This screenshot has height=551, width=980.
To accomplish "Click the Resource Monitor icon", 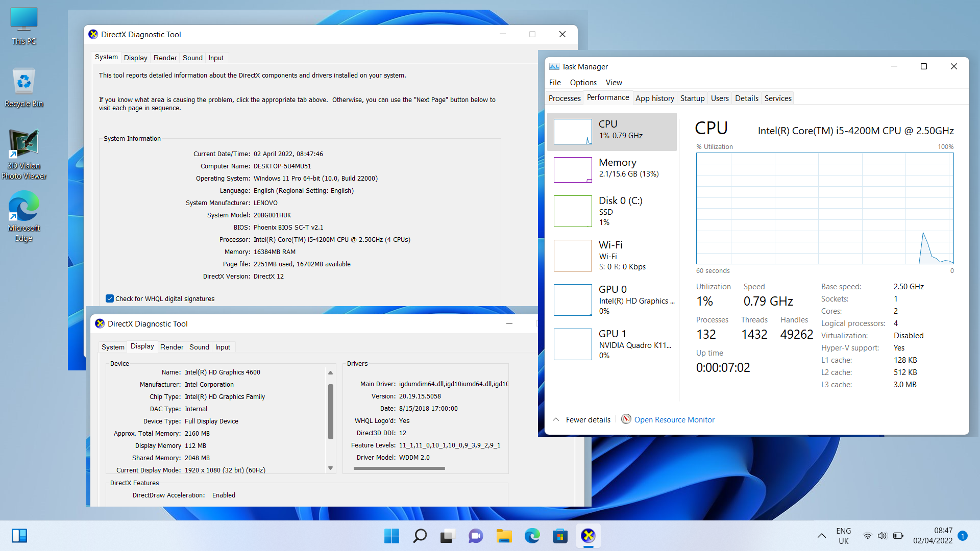I will pos(626,419).
